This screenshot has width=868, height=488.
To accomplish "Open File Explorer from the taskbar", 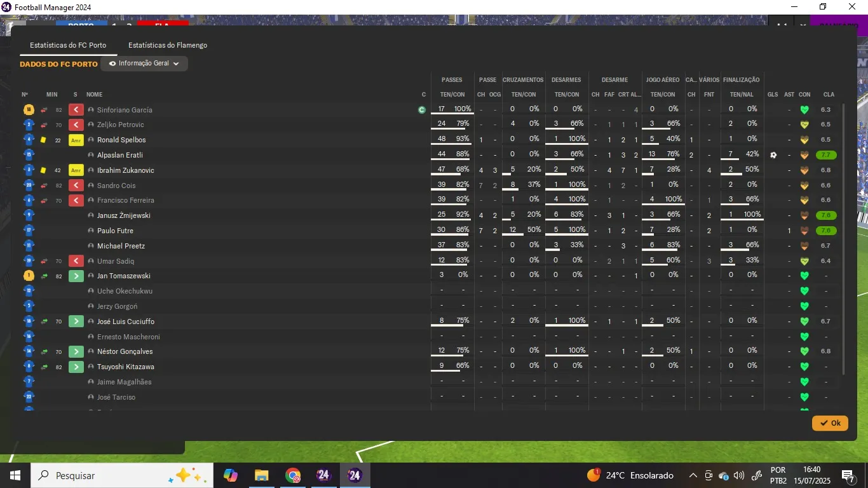I will coord(261,475).
